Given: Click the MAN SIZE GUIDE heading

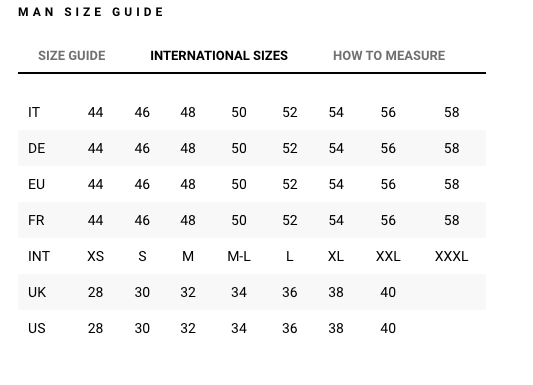Looking at the screenshot, I should (x=91, y=12).
